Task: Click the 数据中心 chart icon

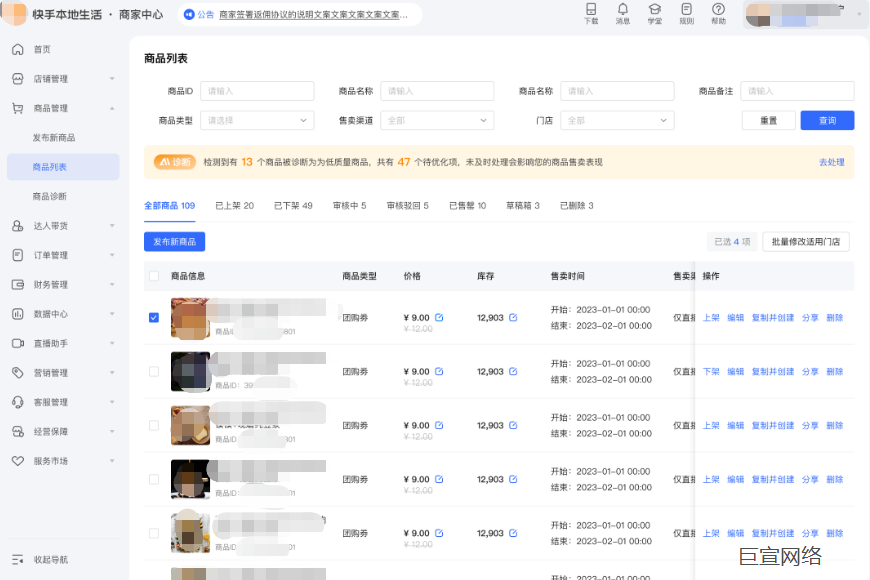Action: pyautogui.click(x=18, y=314)
